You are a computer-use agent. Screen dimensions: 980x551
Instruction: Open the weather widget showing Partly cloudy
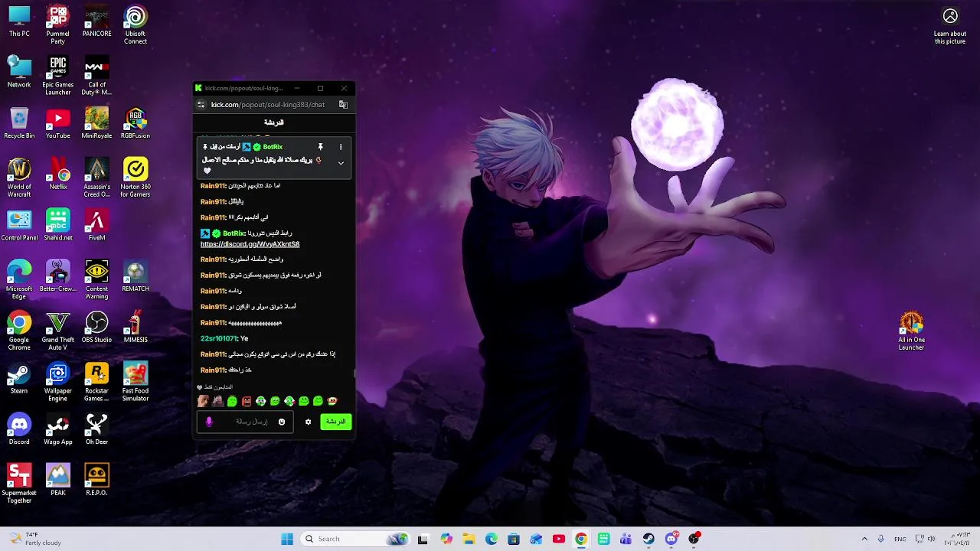pos(34,539)
